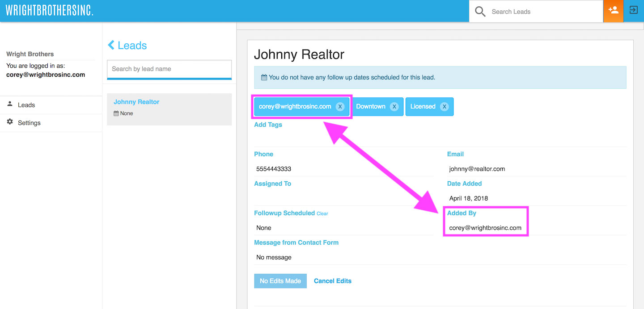Clear the scheduled followup

click(322, 213)
